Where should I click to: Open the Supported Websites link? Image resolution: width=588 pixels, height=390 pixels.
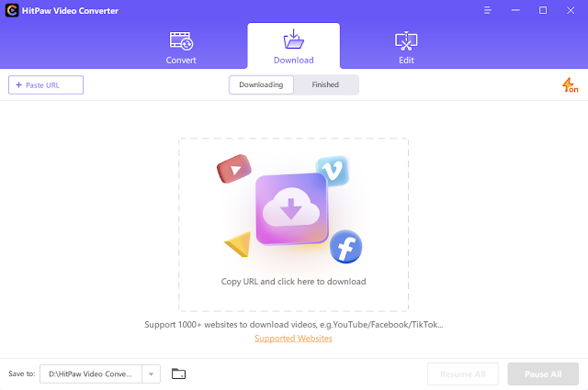click(293, 339)
